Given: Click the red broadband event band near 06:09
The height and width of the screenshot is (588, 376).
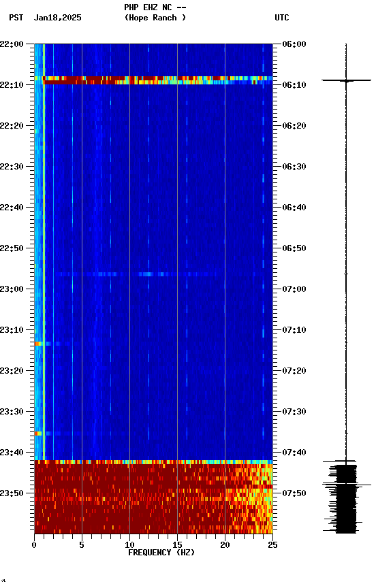Looking at the screenshot, I should point(153,80).
